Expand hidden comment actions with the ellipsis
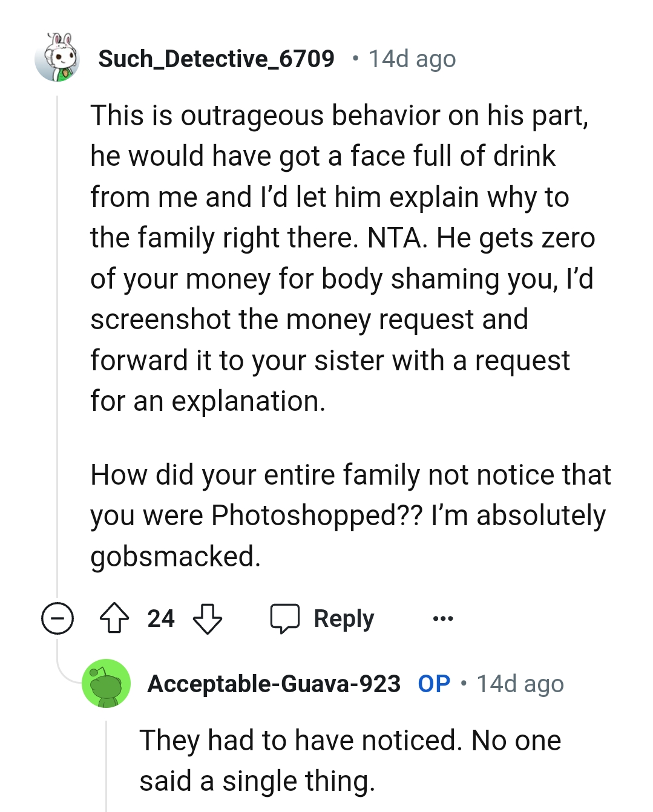The image size is (653, 812). 442,618
